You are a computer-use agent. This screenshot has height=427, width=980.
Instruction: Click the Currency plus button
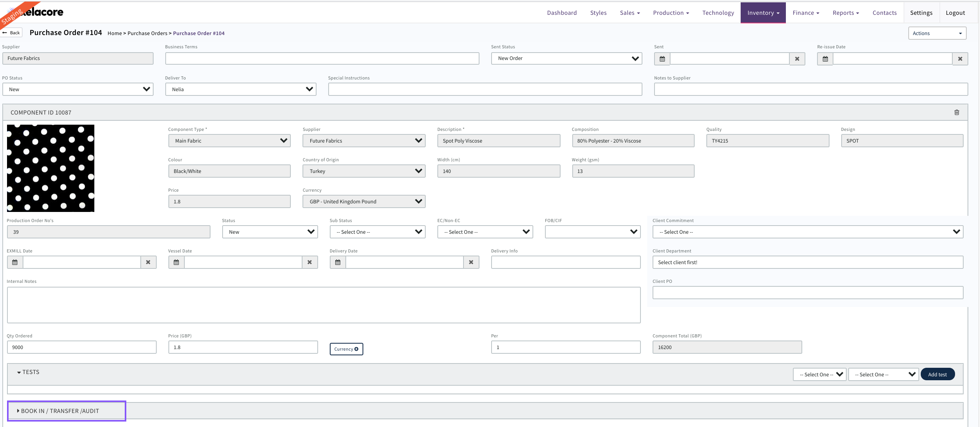click(x=346, y=349)
